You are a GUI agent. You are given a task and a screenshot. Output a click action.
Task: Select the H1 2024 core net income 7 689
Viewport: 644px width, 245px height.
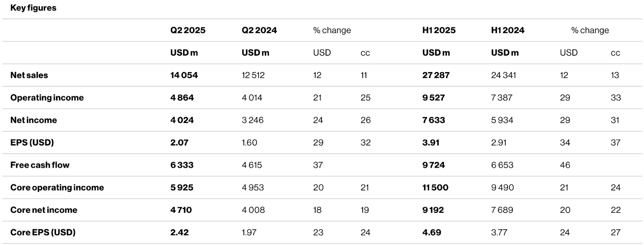tap(502, 210)
